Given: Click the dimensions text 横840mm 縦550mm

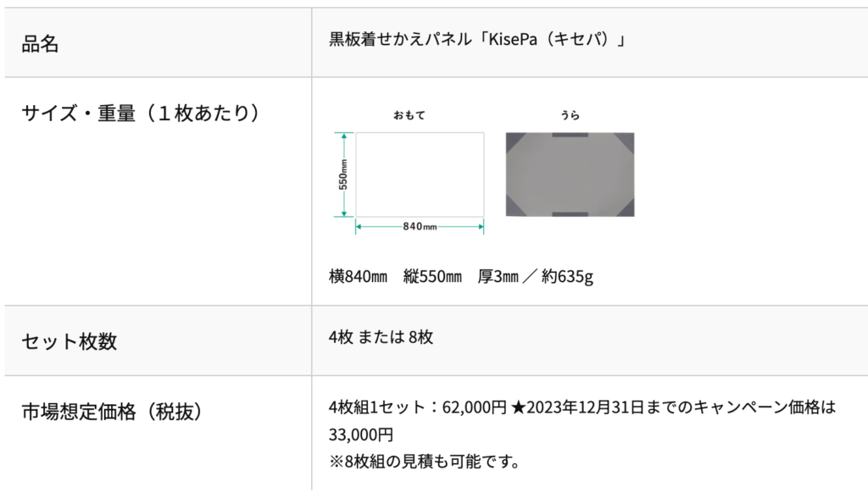Looking at the screenshot, I should [x=395, y=276].
